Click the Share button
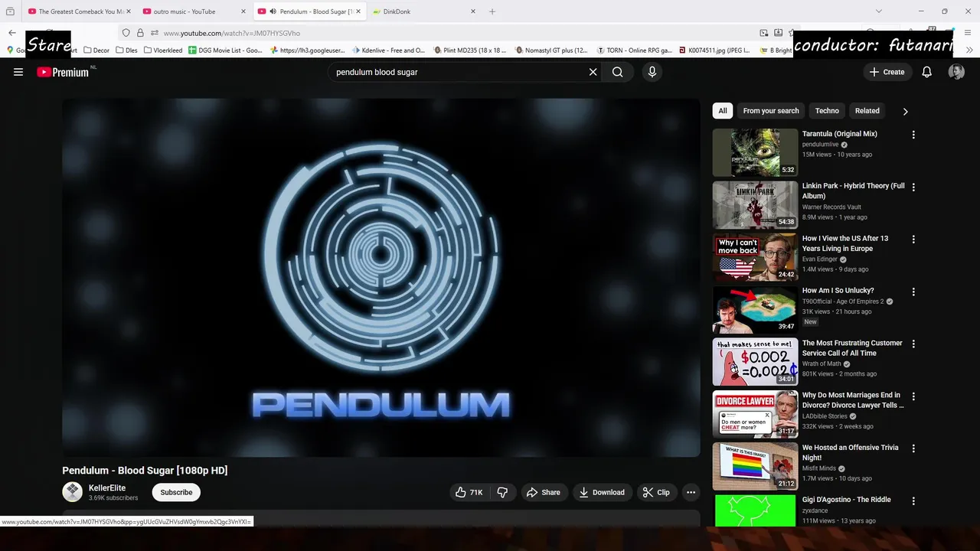 pyautogui.click(x=544, y=492)
